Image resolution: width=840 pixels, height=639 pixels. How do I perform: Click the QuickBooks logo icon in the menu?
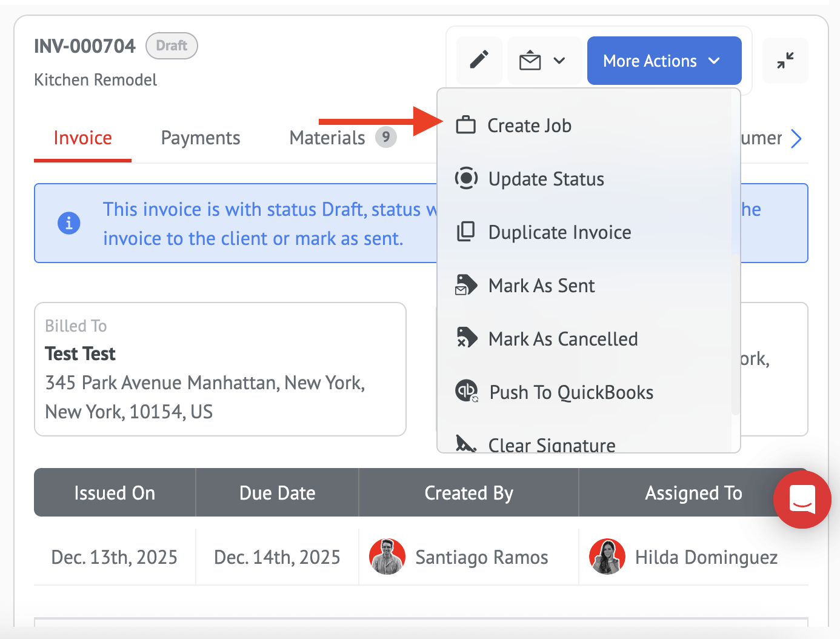466,391
